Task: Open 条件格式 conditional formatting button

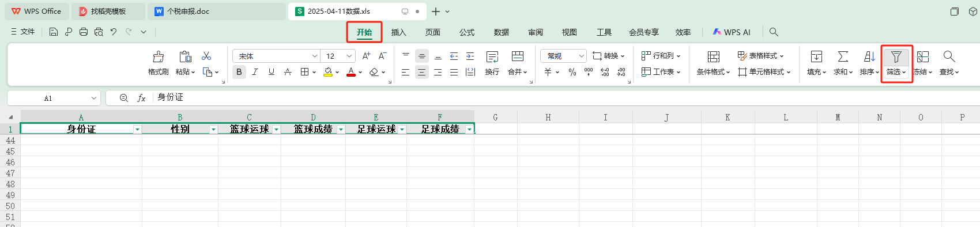Action: tap(713, 63)
